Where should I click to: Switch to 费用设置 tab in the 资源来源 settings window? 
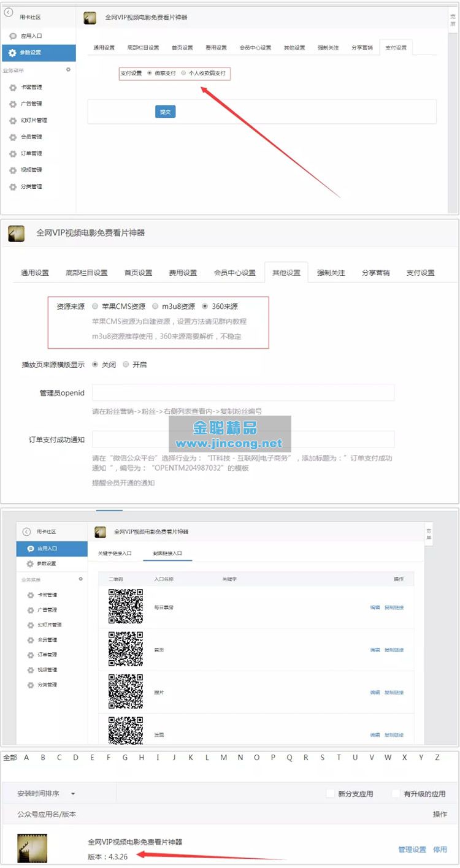click(183, 273)
